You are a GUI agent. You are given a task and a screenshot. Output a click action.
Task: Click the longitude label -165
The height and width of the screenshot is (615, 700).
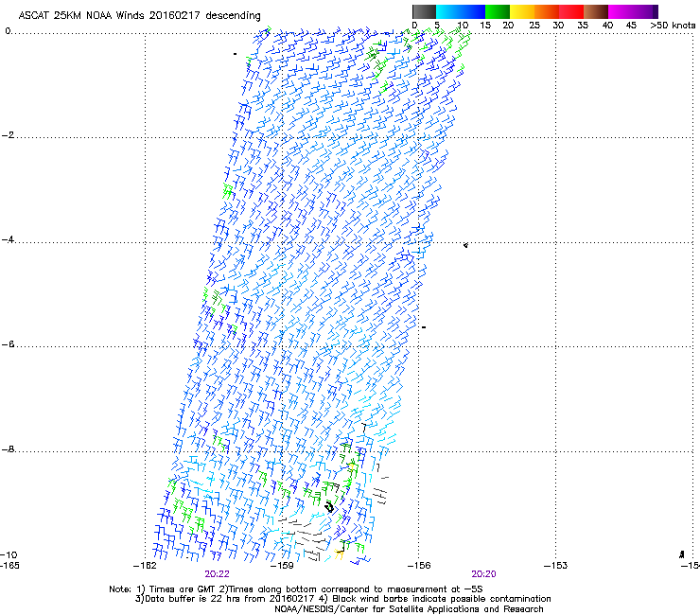click(x=9, y=566)
